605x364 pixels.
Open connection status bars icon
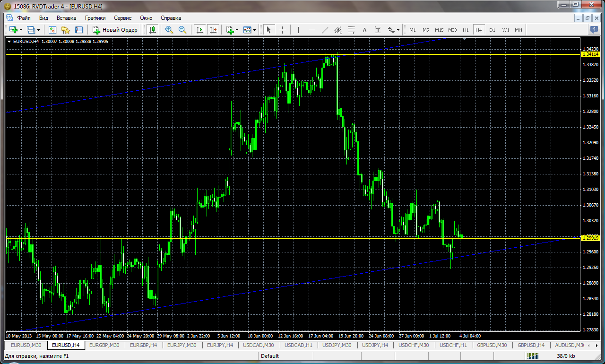533,356
